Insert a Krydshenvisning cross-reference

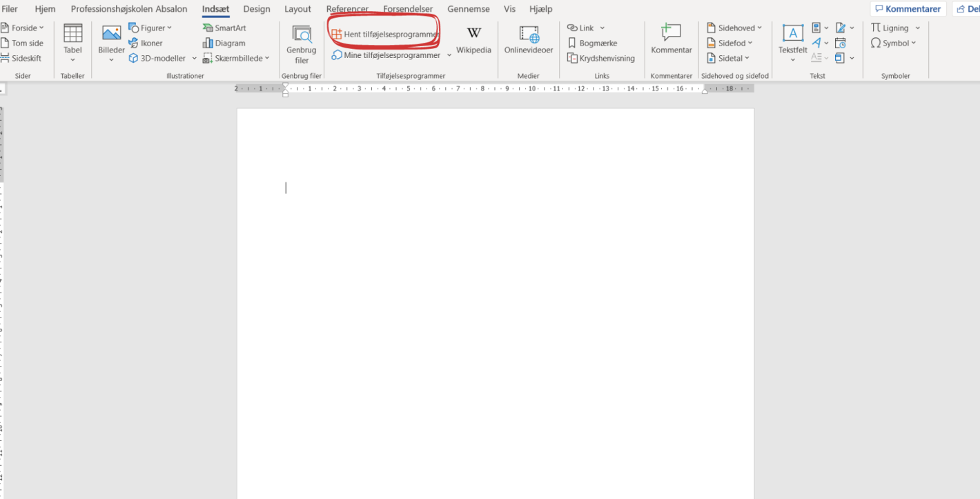(600, 59)
